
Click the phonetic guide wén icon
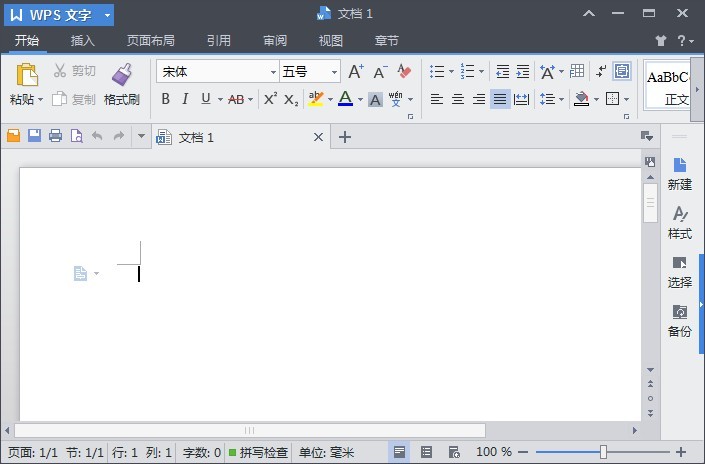coord(396,99)
